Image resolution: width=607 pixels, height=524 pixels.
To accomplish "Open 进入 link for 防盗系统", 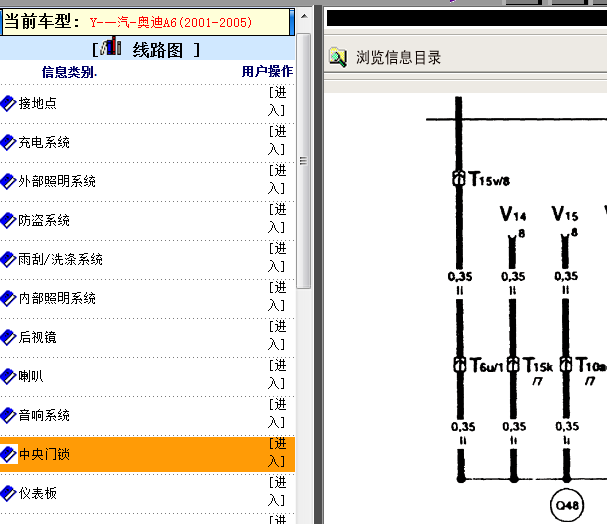I will coord(277,218).
